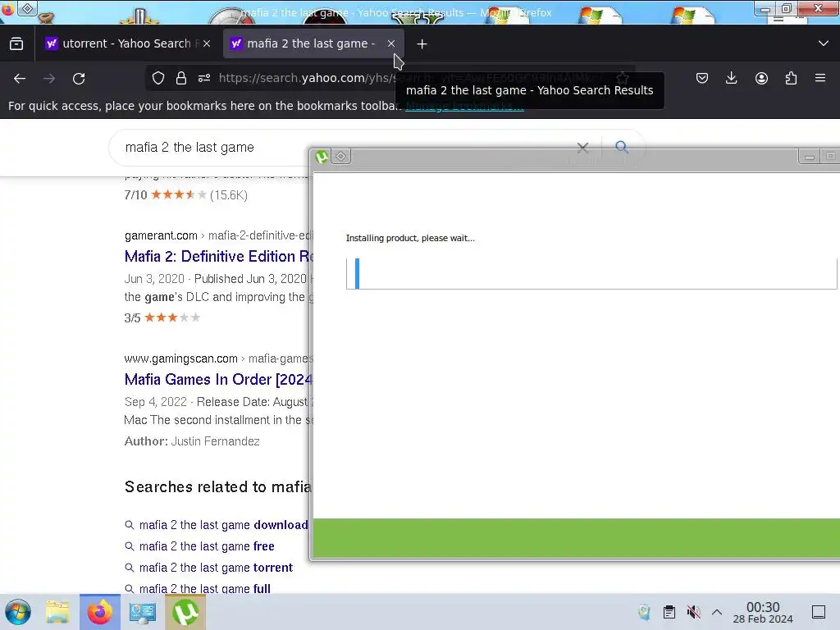Click 'Installing product, please wait...' text
This screenshot has width=840, height=630.
(410, 239)
